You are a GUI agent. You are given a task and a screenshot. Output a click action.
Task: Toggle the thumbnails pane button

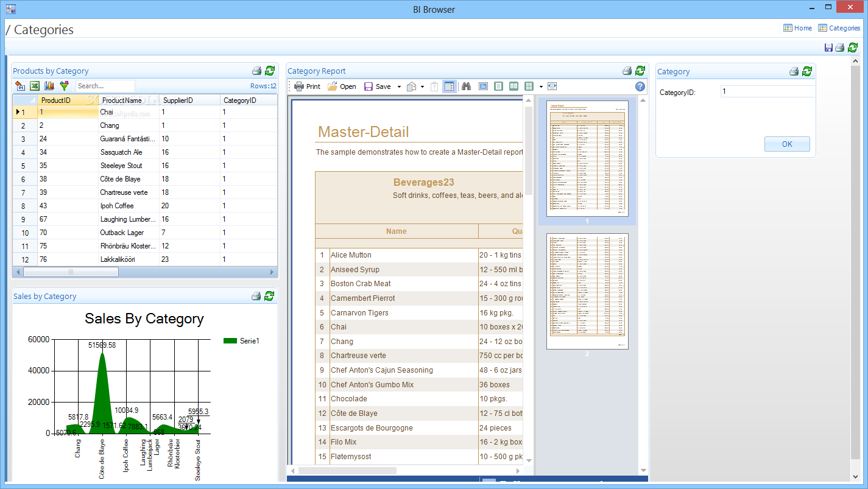click(449, 86)
